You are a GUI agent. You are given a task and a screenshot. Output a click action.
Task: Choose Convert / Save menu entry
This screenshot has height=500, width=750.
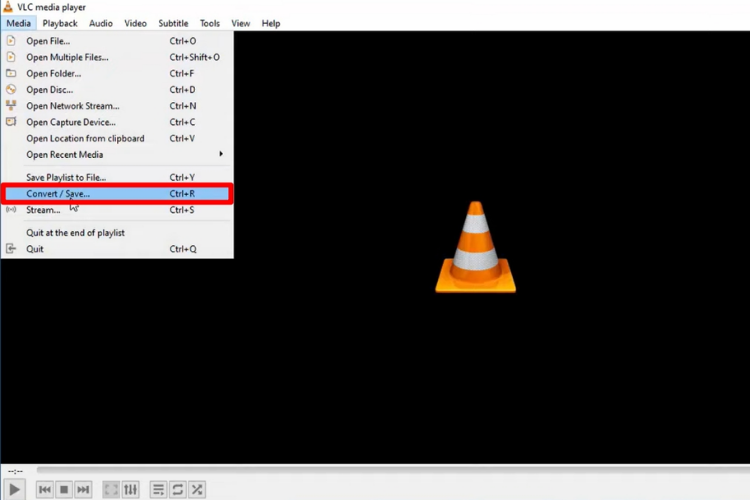(x=117, y=194)
